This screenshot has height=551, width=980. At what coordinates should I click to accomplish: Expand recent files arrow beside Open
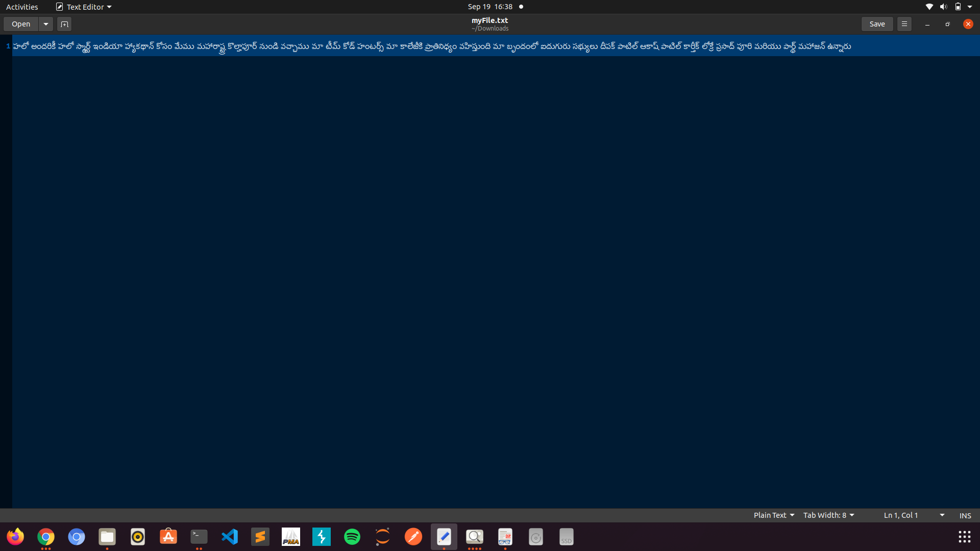46,24
